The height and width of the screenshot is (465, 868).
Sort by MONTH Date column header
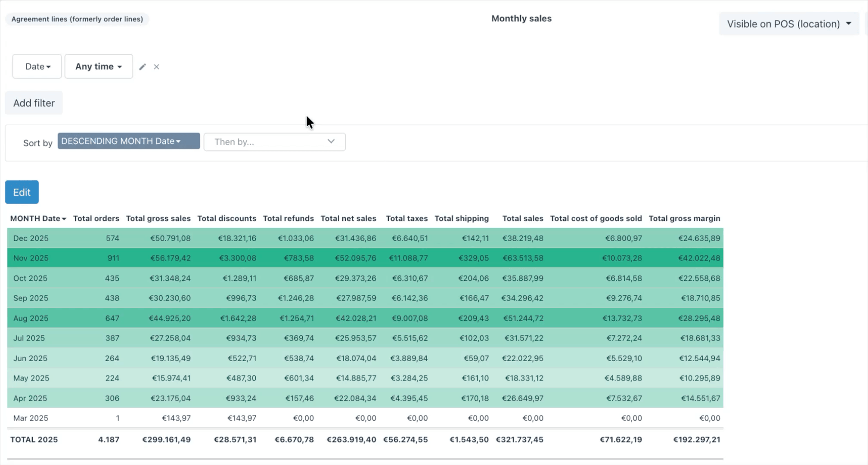tap(38, 218)
